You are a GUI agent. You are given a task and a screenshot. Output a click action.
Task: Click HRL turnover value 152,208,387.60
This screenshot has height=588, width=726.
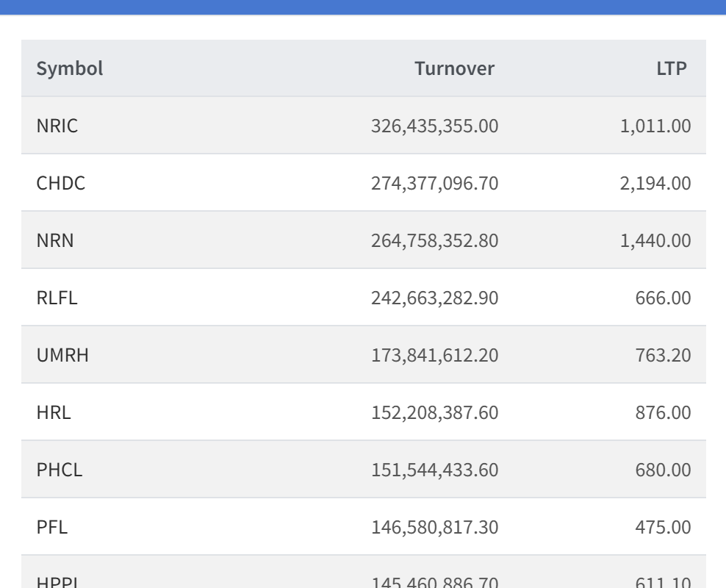click(x=435, y=413)
